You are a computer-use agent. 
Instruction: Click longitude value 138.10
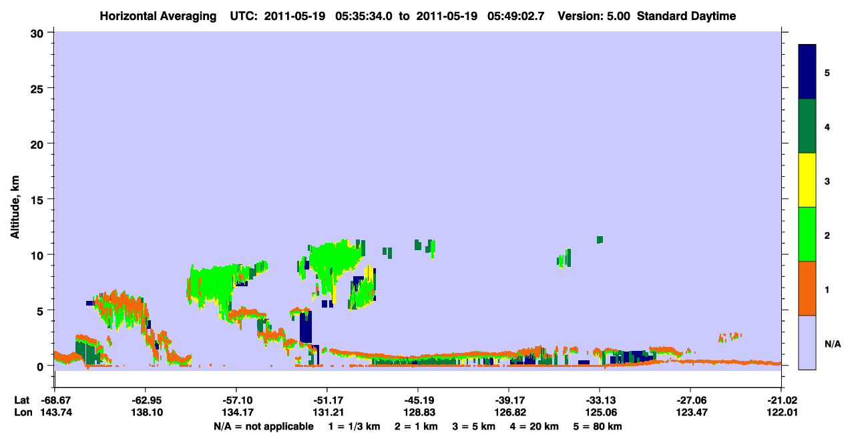(146, 413)
